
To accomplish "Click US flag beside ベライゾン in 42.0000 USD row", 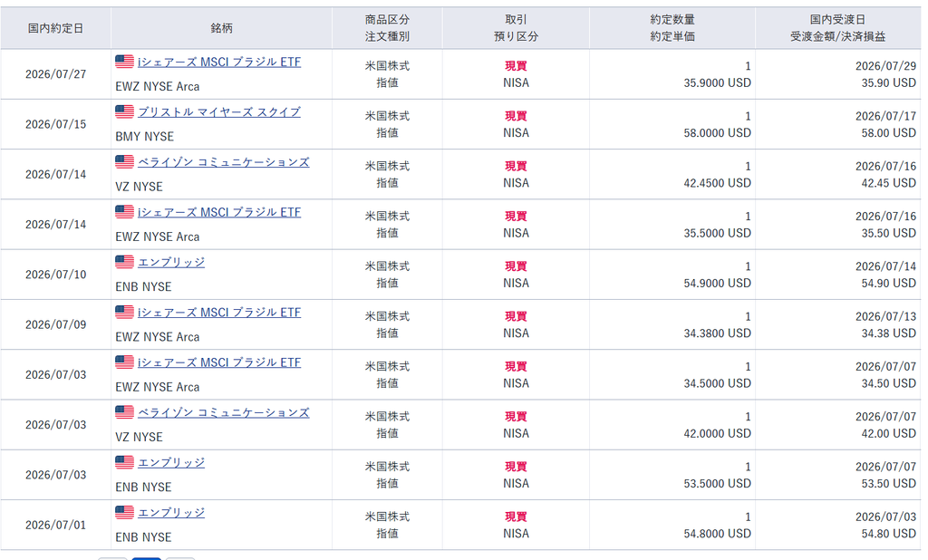I will pyautogui.click(x=124, y=412).
